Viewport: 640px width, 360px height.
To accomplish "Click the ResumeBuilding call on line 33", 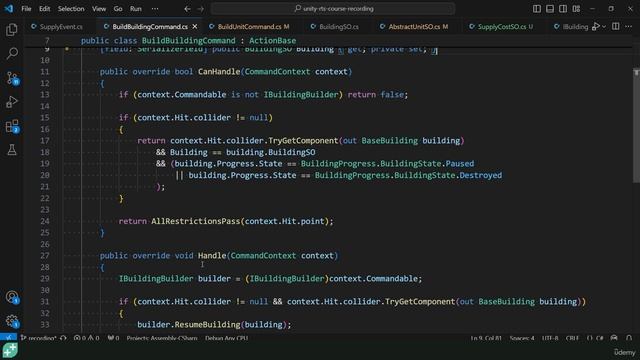I will coord(207,325).
